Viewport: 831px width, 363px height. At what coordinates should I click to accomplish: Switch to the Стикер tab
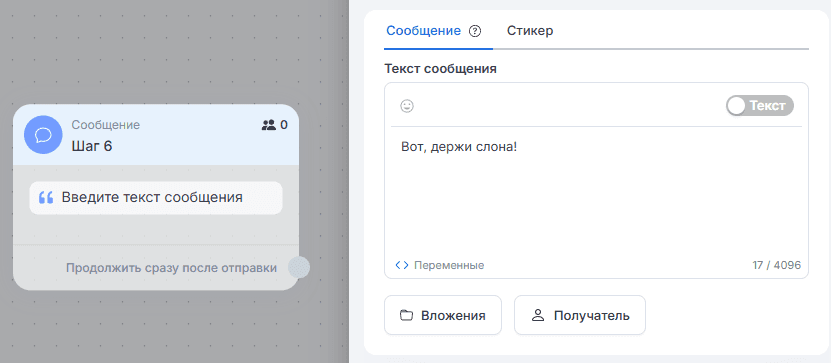click(530, 31)
